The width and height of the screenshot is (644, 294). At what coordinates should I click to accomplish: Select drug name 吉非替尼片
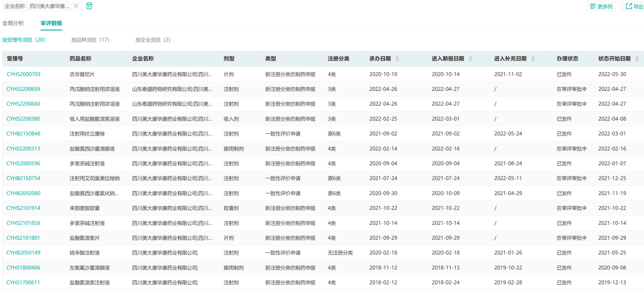click(x=83, y=74)
